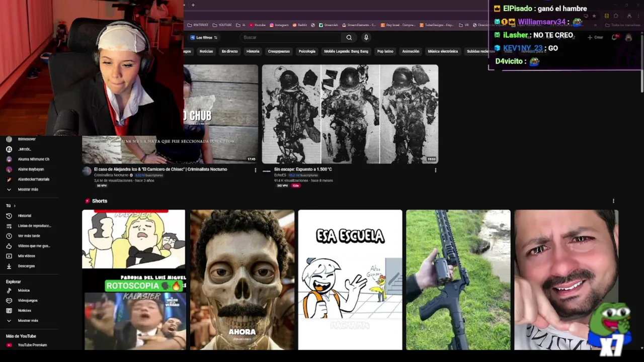The height and width of the screenshot is (362, 644).
Task: Open Alaine Baybayan subscription
Action: coord(25,169)
